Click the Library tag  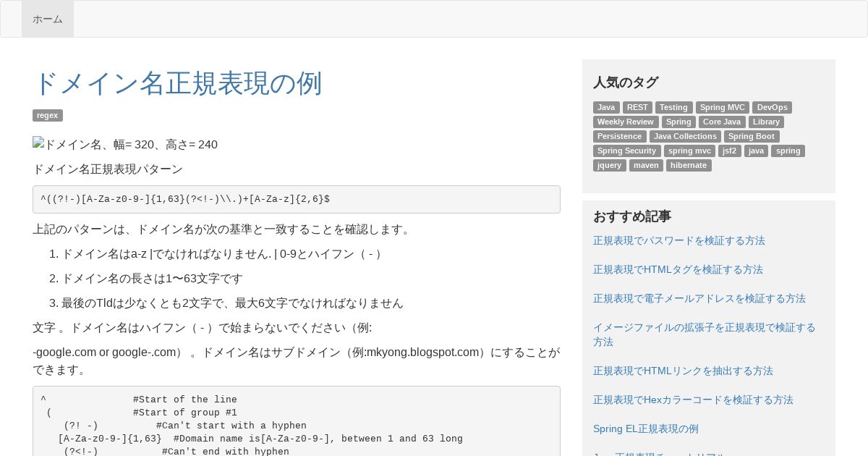pyautogui.click(x=766, y=122)
